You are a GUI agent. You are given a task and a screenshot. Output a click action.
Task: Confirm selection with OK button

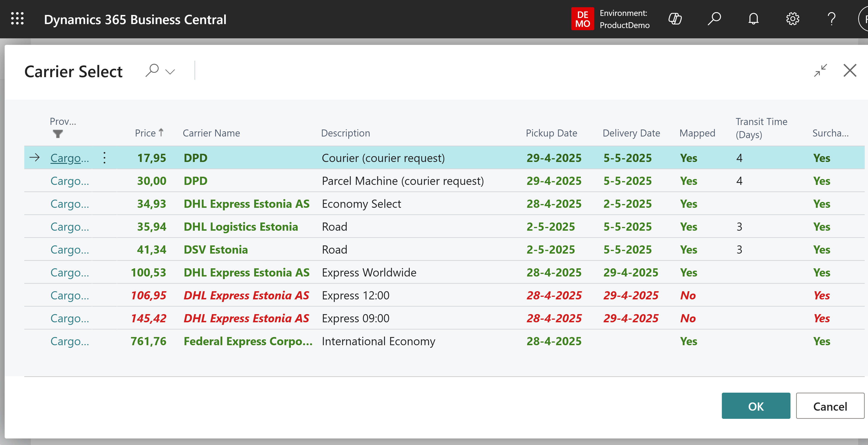coord(756,406)
